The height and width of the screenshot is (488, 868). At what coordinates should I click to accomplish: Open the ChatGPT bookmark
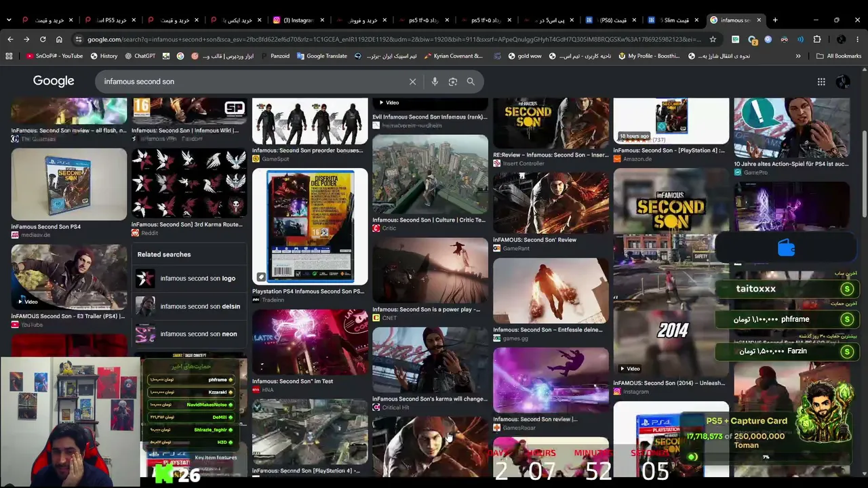click(140, 56)
